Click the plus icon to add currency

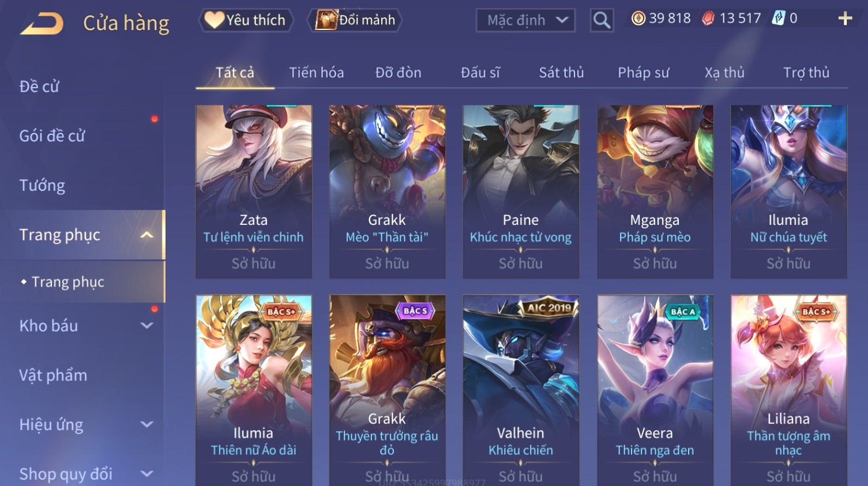coord(845,18)
